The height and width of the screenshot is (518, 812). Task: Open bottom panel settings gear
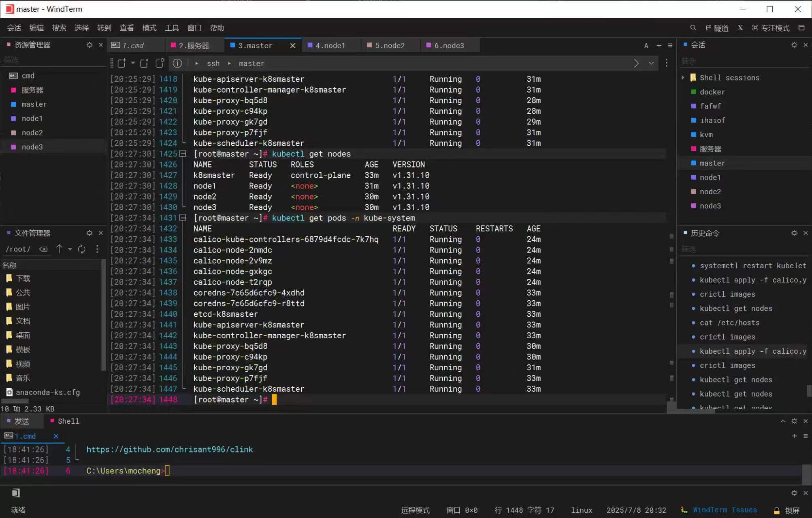[x=794, y=421]
